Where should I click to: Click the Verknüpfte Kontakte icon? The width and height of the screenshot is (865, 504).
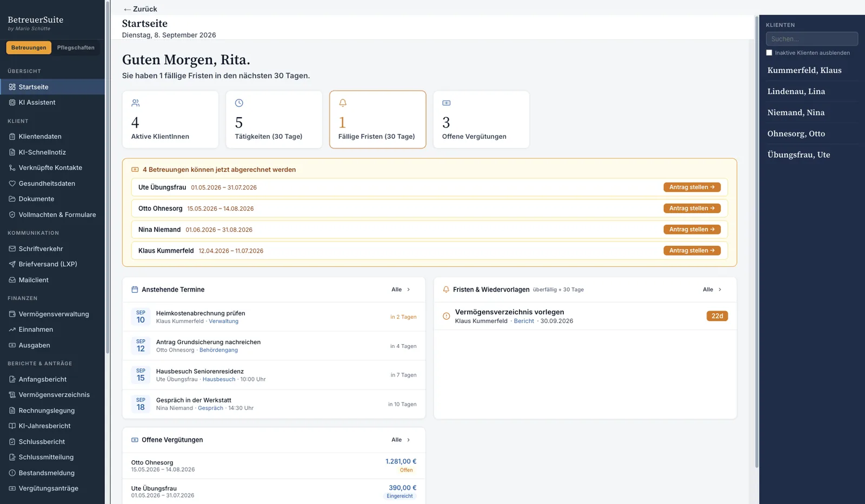[x=12, y=168]
